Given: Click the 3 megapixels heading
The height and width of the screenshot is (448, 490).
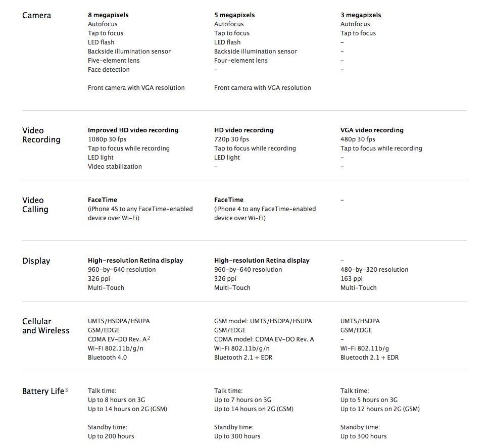Looking at the screenshot, I should tap(361, 15).
